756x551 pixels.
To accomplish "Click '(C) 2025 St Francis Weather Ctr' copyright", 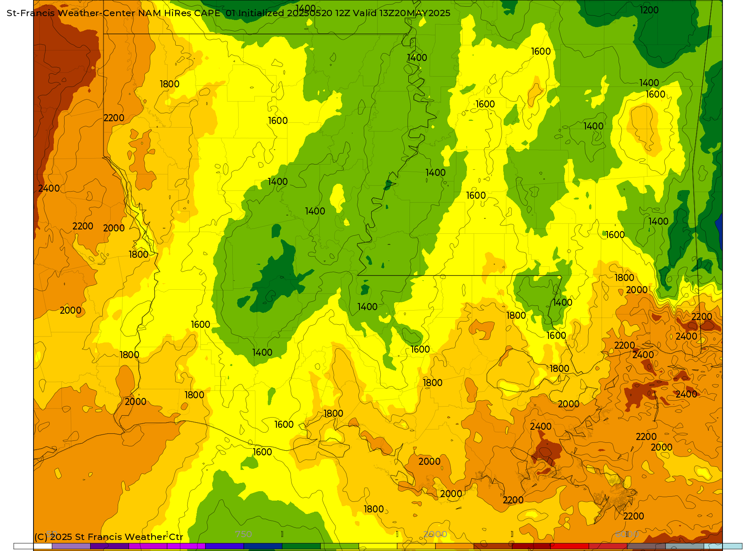I will point(109,537).
